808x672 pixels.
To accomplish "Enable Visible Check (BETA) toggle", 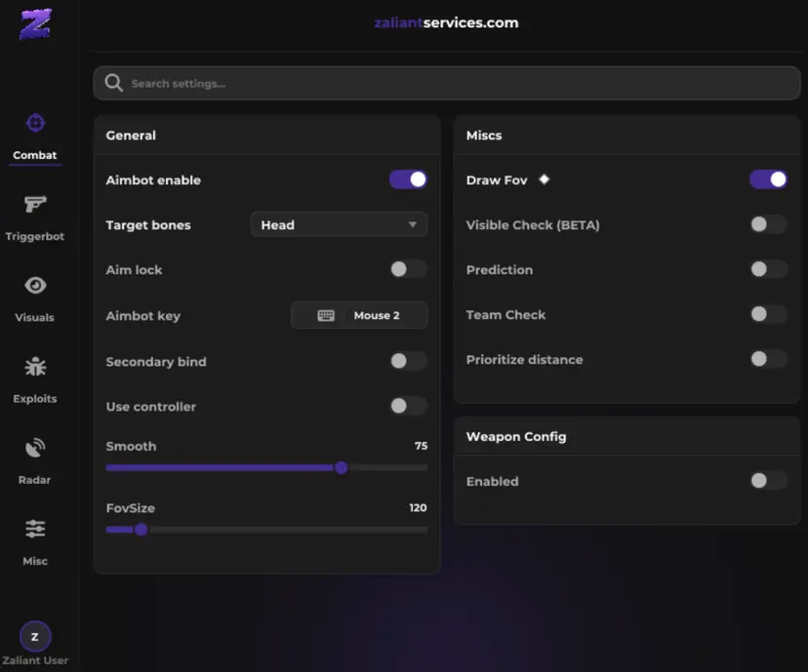I will [x=768, y=224].
